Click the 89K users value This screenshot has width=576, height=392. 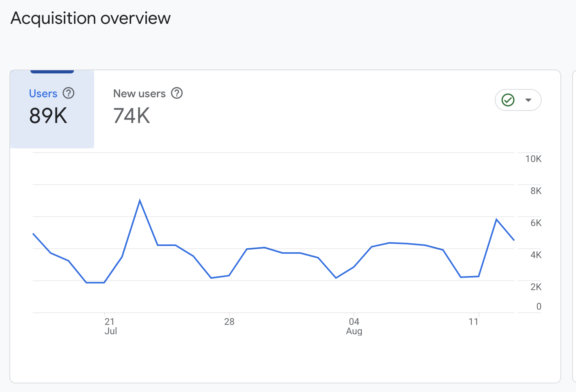tap(48, 116)
